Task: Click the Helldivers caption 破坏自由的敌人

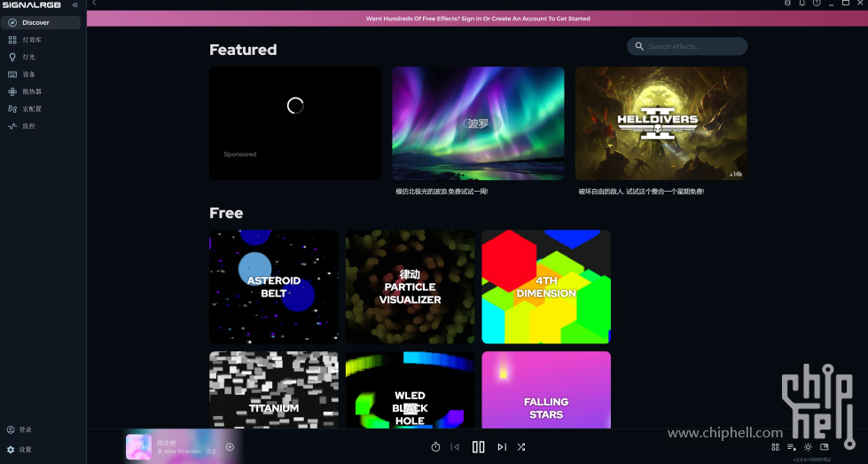Action: tap(641, 192)
